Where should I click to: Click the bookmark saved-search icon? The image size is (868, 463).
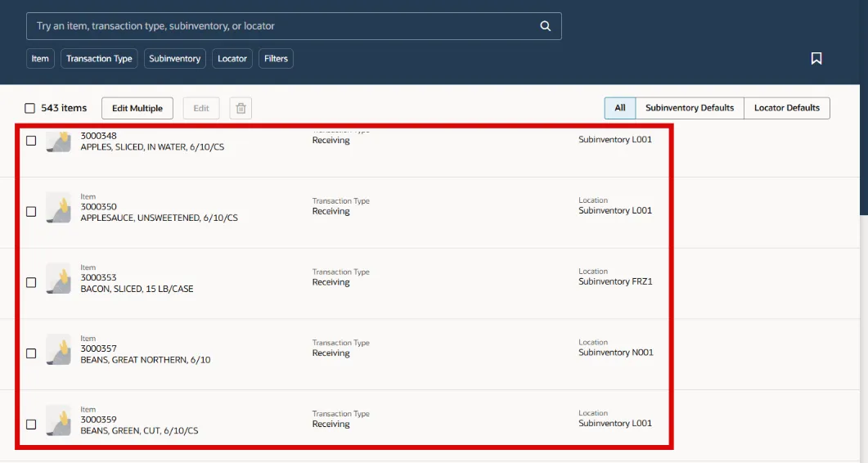(816, 59)
